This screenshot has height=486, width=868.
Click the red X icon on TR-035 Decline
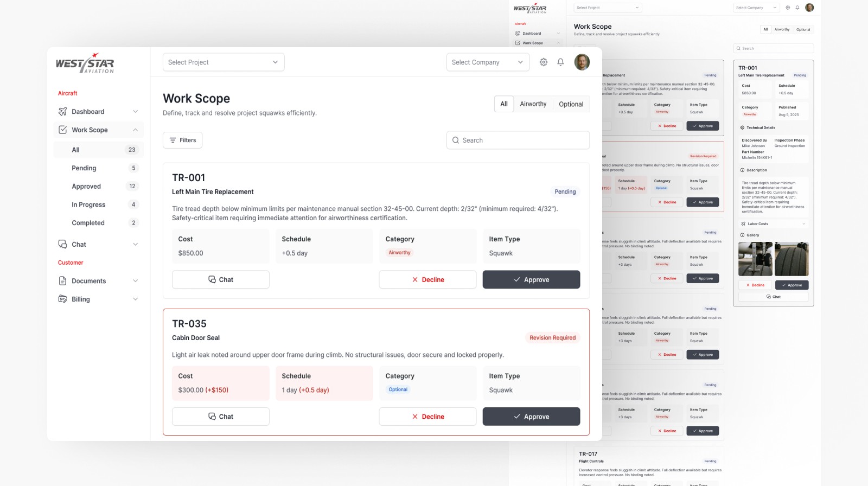[x=415, y=417]
